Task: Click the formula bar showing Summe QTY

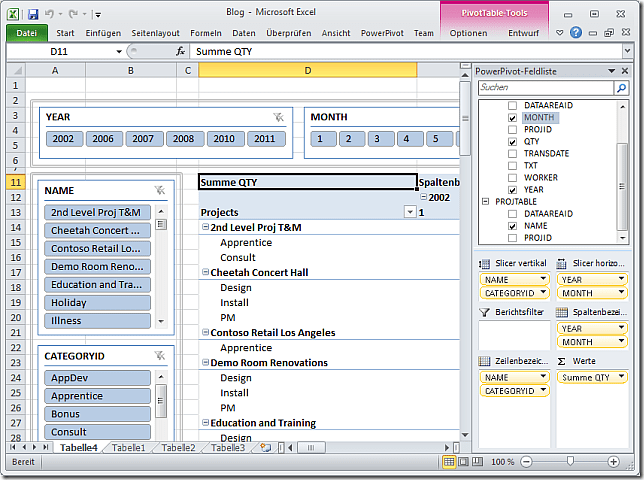Action: click(407, 51)
